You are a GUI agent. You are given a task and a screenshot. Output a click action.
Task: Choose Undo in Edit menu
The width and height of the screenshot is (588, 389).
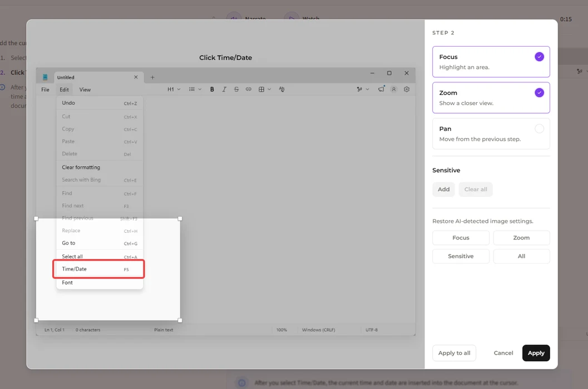click(x=99, y=103)
